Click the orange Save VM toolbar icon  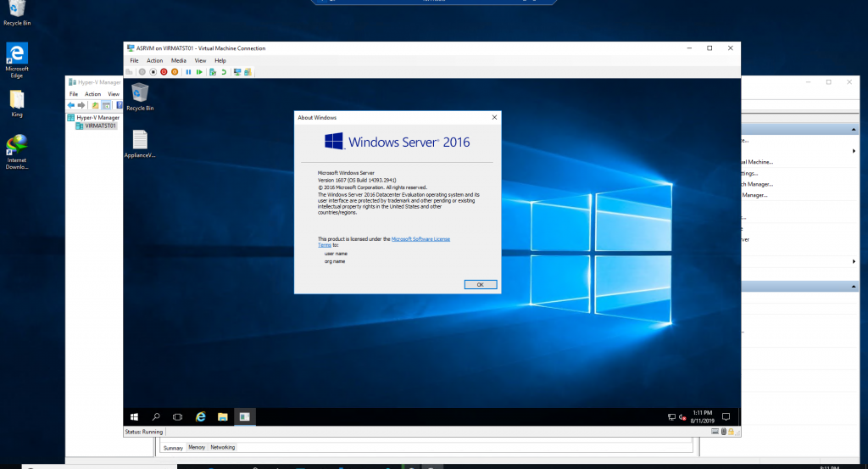[x=175, y=72]
